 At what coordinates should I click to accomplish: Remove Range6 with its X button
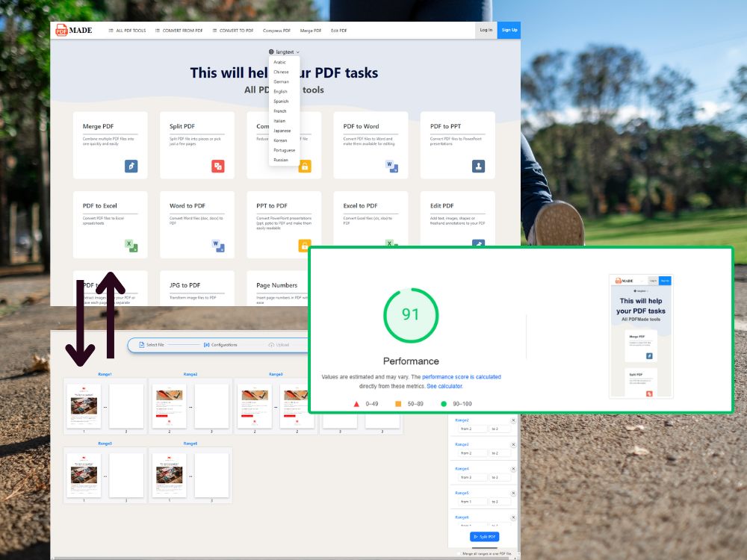click(513, 517)
